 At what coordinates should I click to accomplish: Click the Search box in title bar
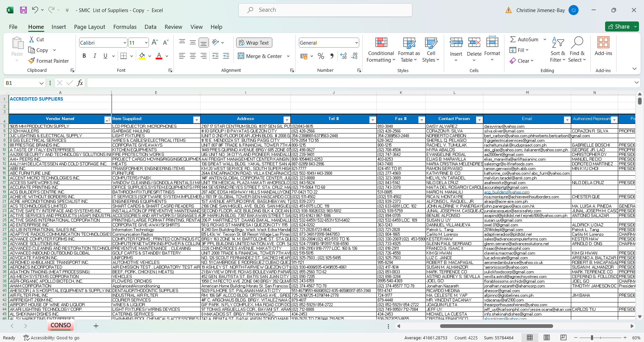pos(325,10)
